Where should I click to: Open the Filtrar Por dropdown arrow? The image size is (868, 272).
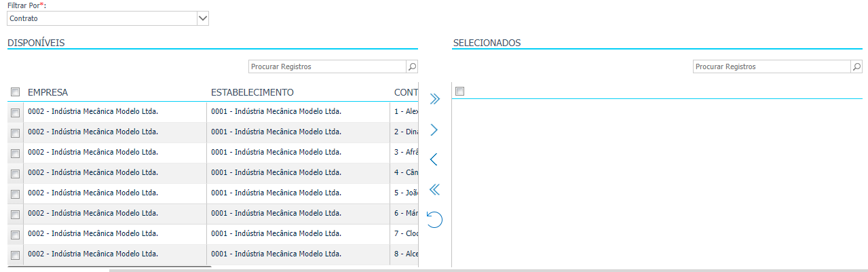[202, 18]
